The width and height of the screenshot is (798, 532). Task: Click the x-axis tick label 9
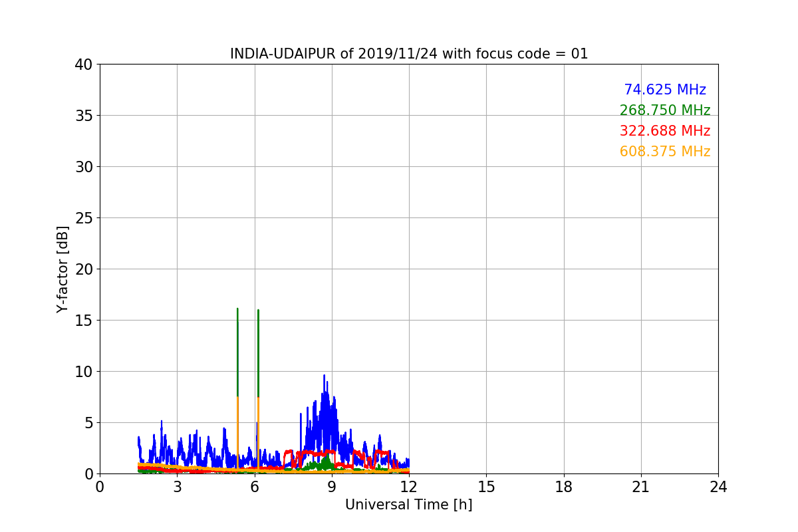[x=332, y=487]
